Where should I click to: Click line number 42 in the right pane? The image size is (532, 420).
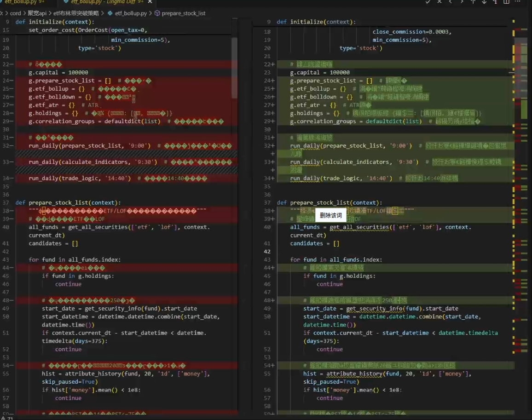point(267,251)
